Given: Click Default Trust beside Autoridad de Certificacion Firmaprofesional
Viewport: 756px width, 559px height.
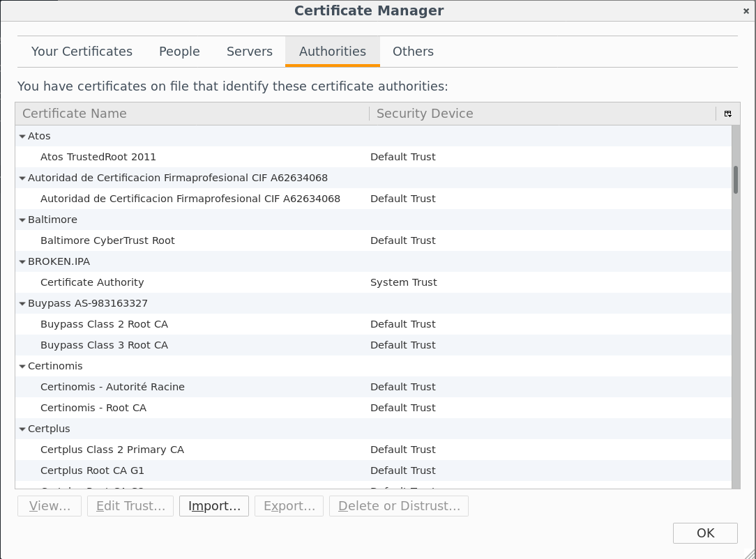Looking at the screenshot, I should (402, 199).
